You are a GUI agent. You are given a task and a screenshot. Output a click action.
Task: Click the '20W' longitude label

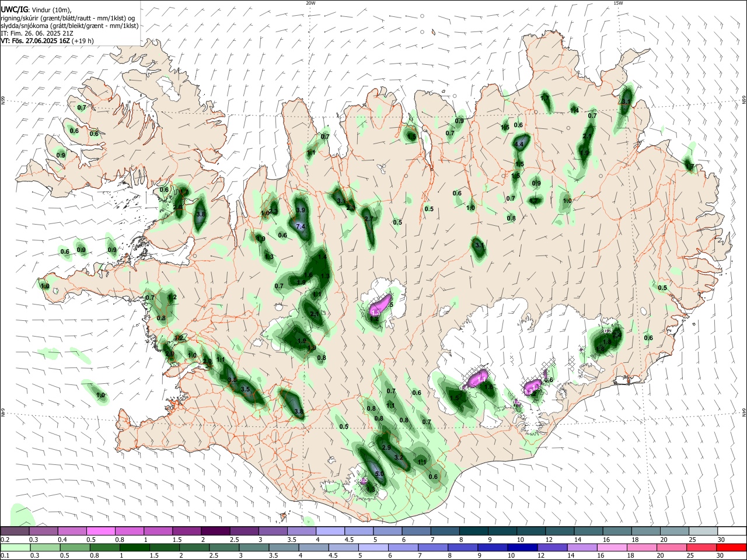click(310, 3)
